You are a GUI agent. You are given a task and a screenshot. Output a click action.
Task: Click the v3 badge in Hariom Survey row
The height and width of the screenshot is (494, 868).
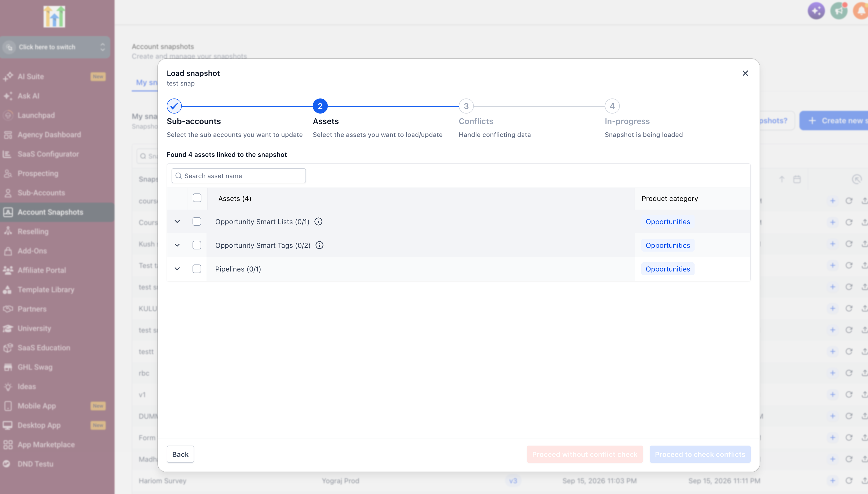[513, 481]
